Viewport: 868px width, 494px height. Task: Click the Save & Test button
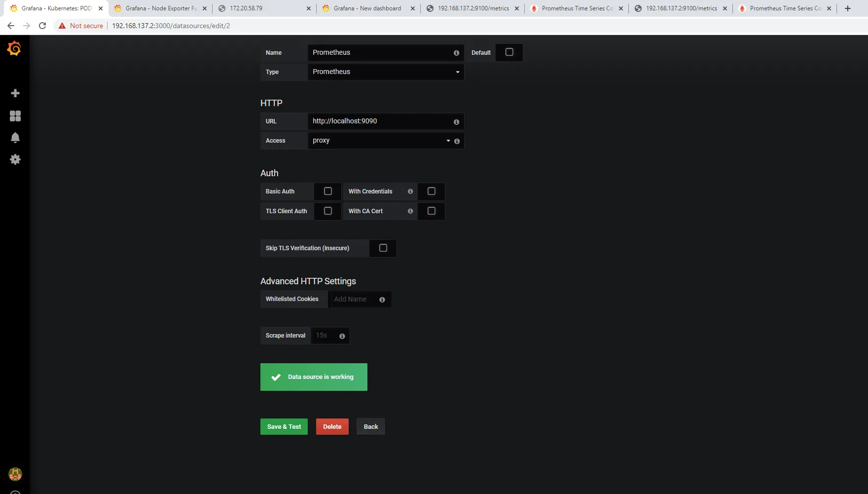(284, 427)
